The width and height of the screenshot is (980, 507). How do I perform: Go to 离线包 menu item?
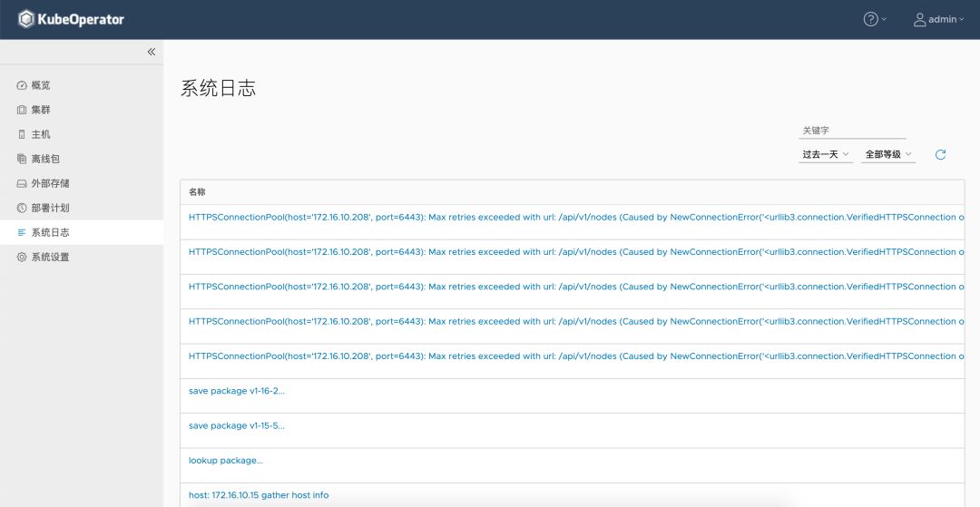tap(82, 160)
